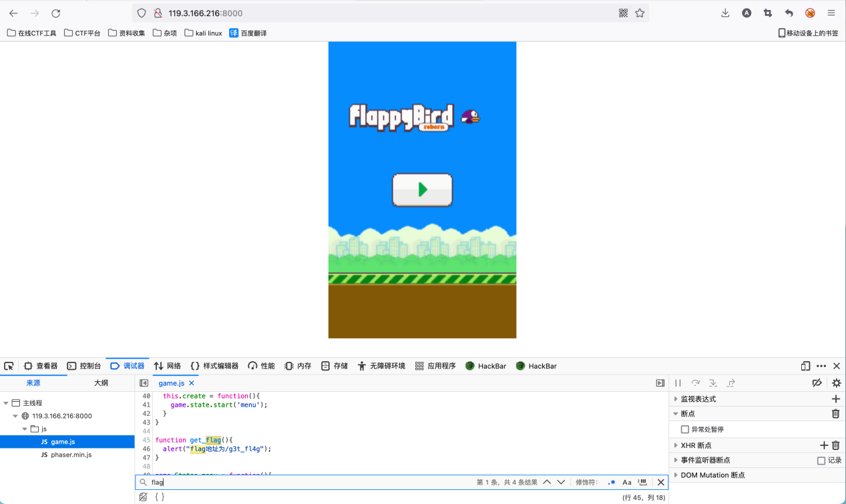This screenshot has width=846, height=504.
Task: Click the debugger step over button
Action: [x=696, y=383]
